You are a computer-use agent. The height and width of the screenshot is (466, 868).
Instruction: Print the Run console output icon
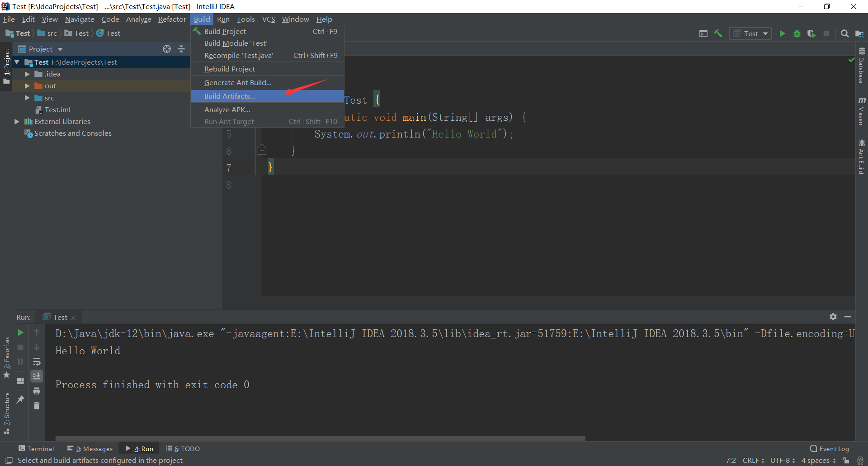37,391
